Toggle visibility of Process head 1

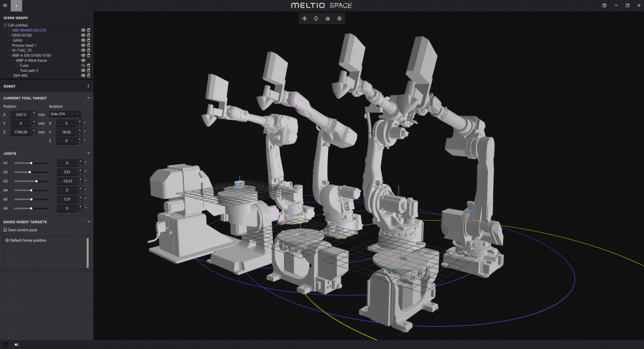[83, 45]
